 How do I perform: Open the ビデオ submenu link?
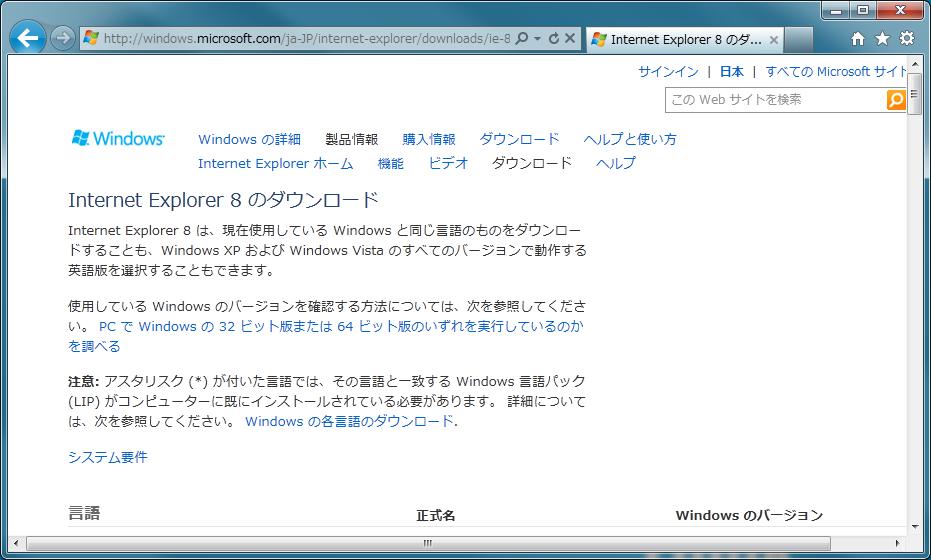(x=448, y=163)
